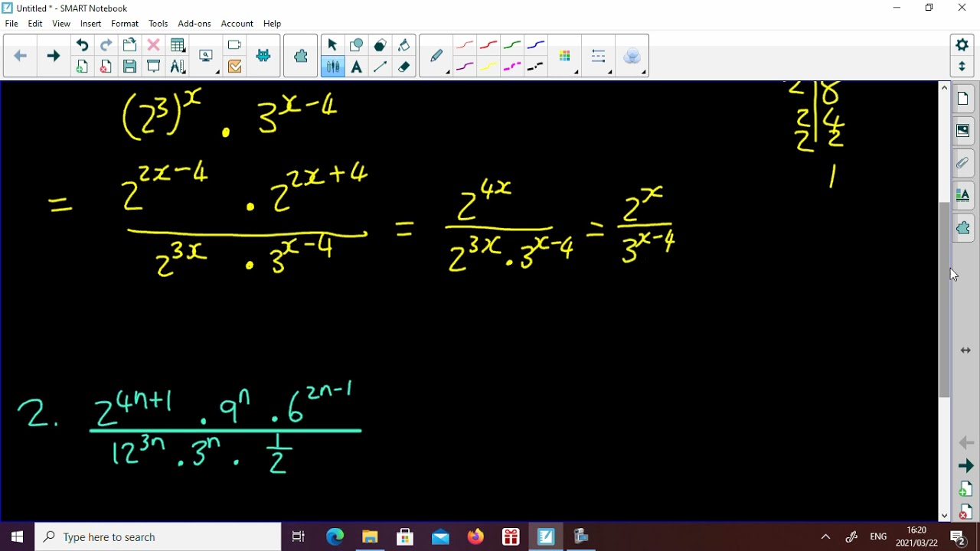Viewport: 980px width, 551px height.
Task: Open the View menu
Action: [x=61, y=24]
